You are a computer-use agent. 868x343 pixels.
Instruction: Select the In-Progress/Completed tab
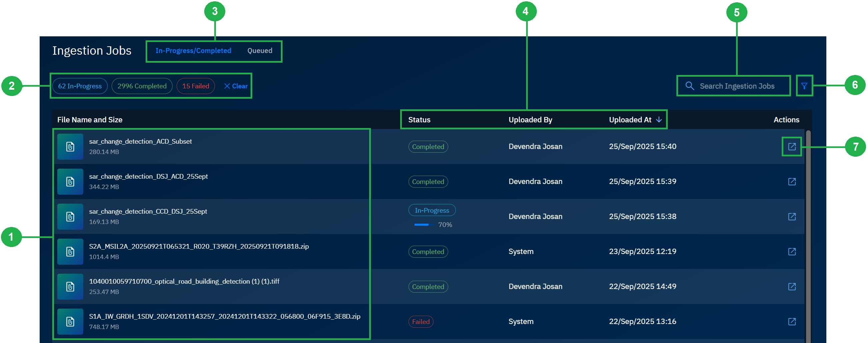tap(193, 51)
